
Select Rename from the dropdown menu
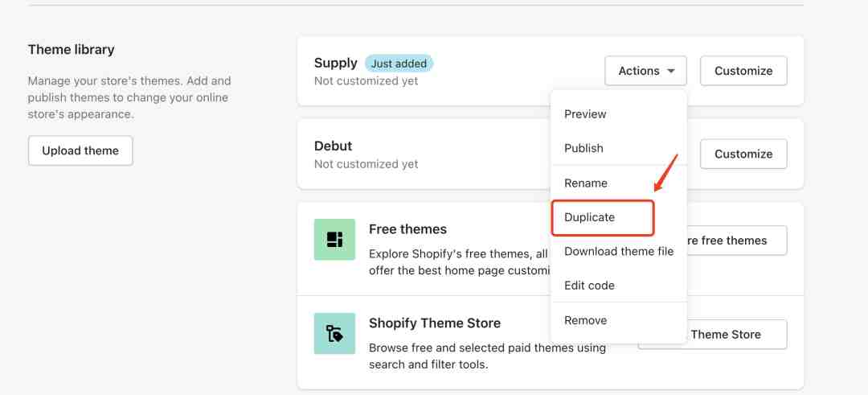586,183
